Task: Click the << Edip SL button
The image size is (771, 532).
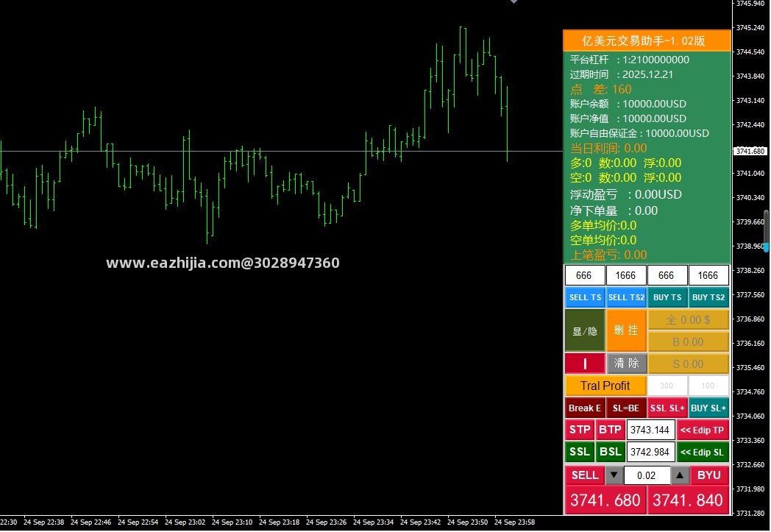Action: pyautogui.click(x=702, y=453)
